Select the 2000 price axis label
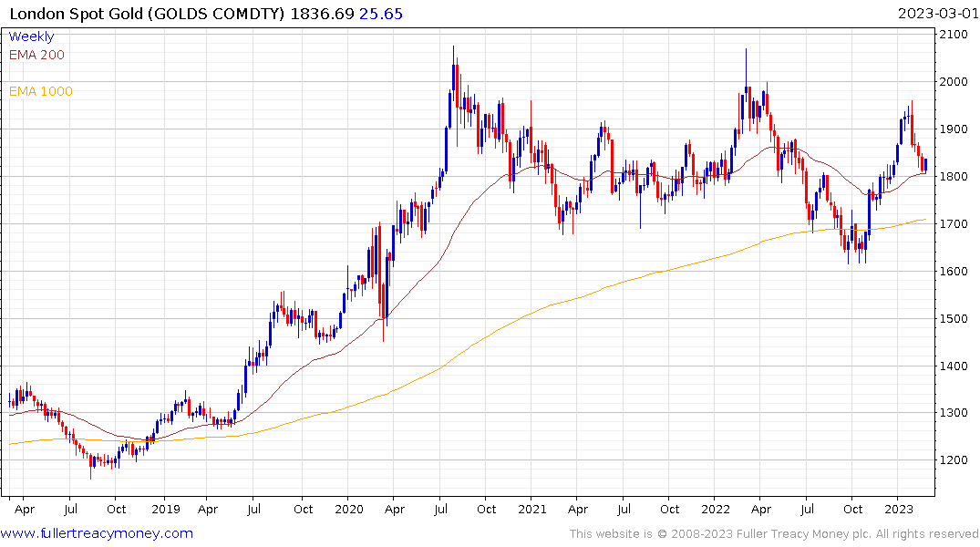 [x=954, y=82]
